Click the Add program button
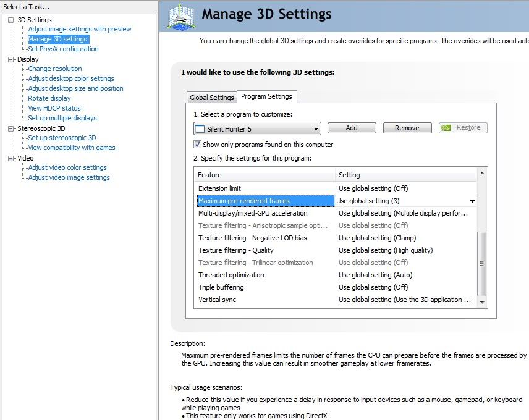This screenshot has height=420, width=529. coord(352,128)
